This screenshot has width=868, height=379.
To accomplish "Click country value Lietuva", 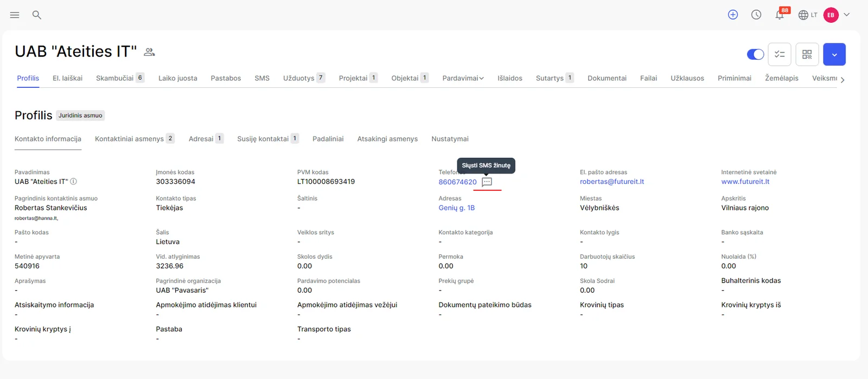I will pos(168,242).
